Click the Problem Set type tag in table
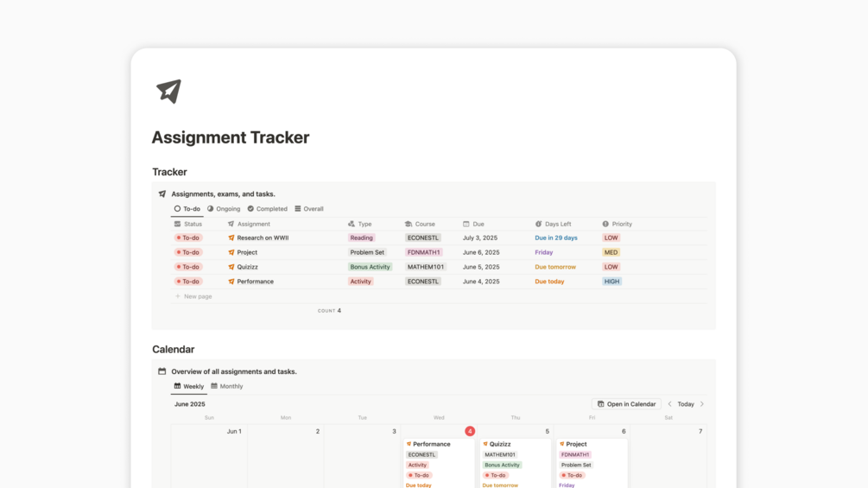The width and height of the screenshot is (868, 488). pos(367,252)
